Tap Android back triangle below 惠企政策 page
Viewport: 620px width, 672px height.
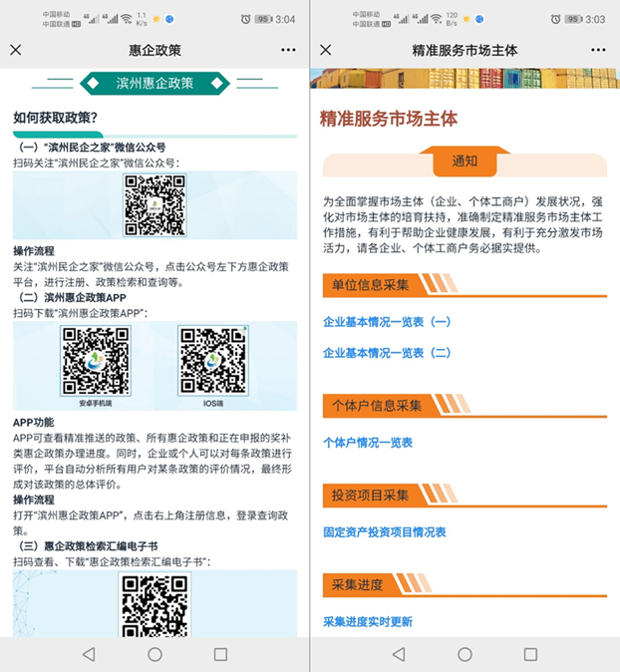(89, 654)
